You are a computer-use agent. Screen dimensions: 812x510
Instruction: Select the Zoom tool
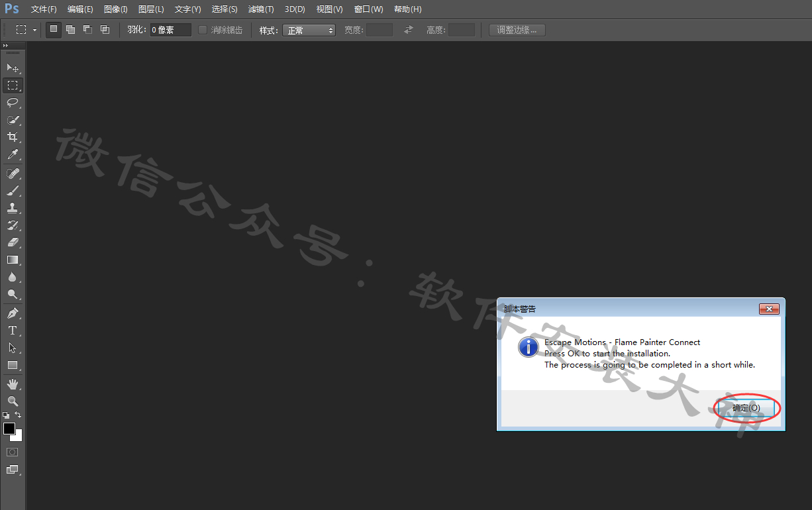click(13, 401)
